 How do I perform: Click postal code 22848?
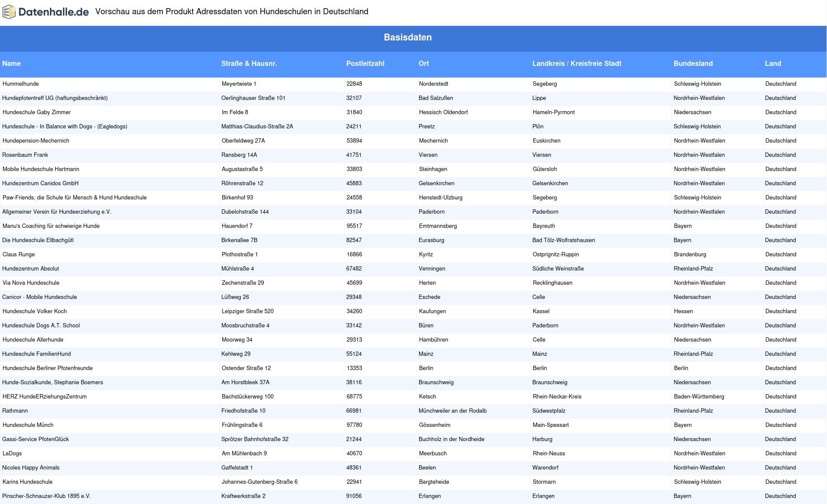[x=354, y=84]
